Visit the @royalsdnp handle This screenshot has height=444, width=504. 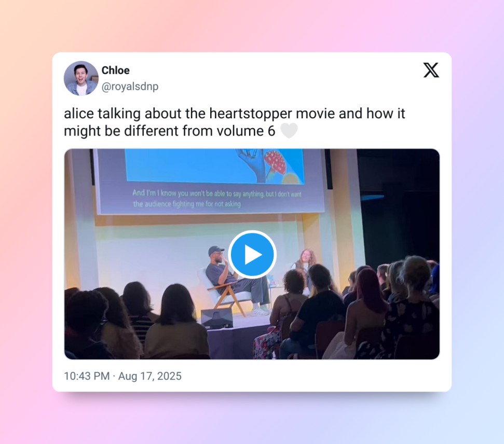130,87
